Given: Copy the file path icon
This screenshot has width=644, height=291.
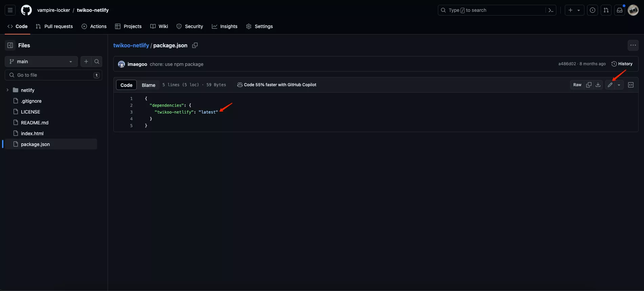Looking at the screenshot, I should click(195, 45).
